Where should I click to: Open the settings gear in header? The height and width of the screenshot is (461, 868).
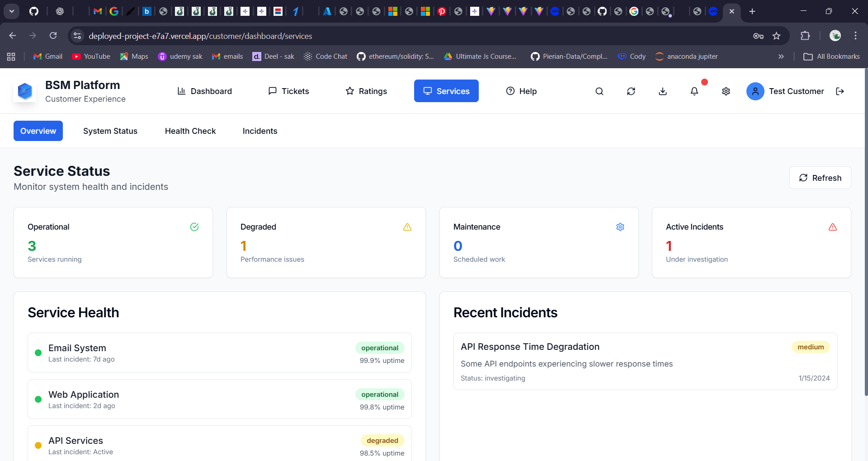point(726,91)
